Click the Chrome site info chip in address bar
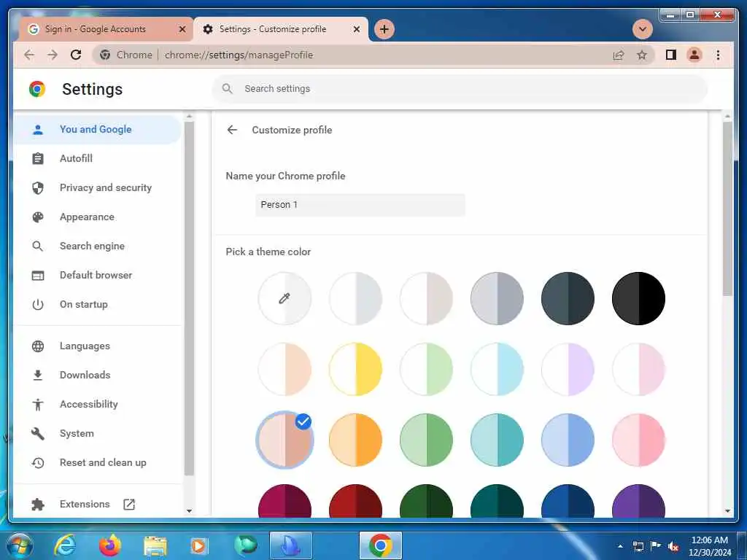 tap(126, 55)
